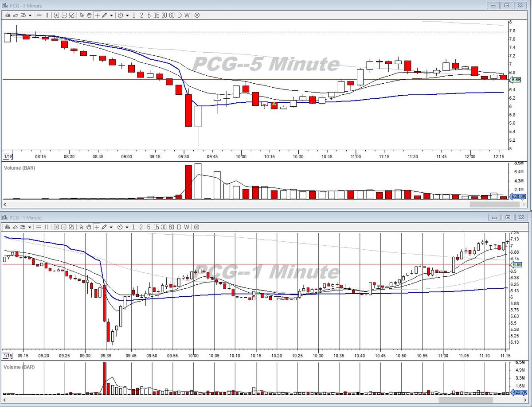Choose the 5 interval in 1 Minute window
The height and width of the screenshot is (407, 532).
coord(149,227)
